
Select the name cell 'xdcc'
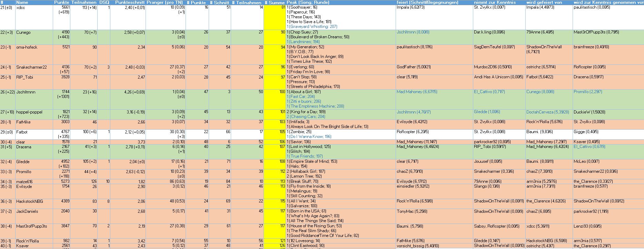coord(21,8)
